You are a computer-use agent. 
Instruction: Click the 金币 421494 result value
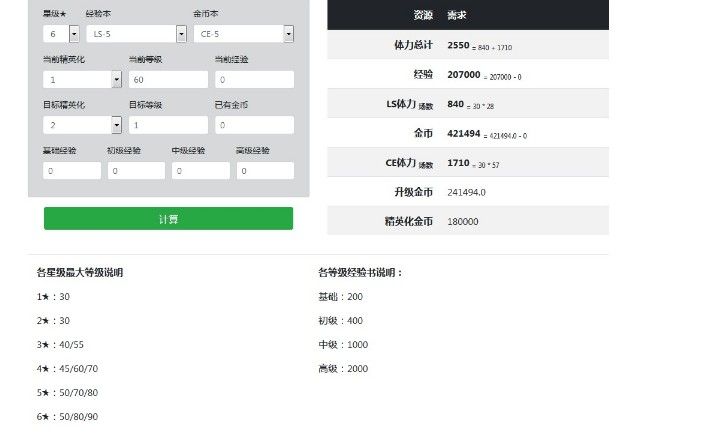(x=463, y=133)
